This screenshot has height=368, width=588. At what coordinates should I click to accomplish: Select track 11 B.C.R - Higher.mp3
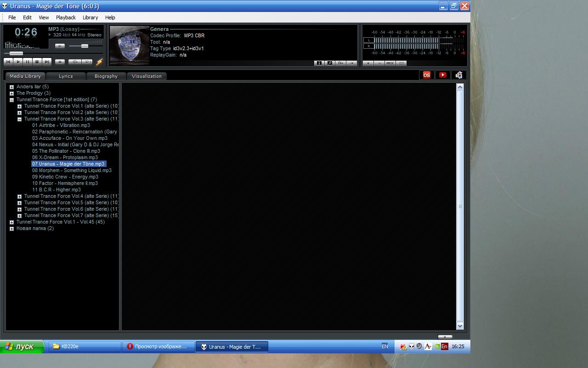tap(57, 190)
